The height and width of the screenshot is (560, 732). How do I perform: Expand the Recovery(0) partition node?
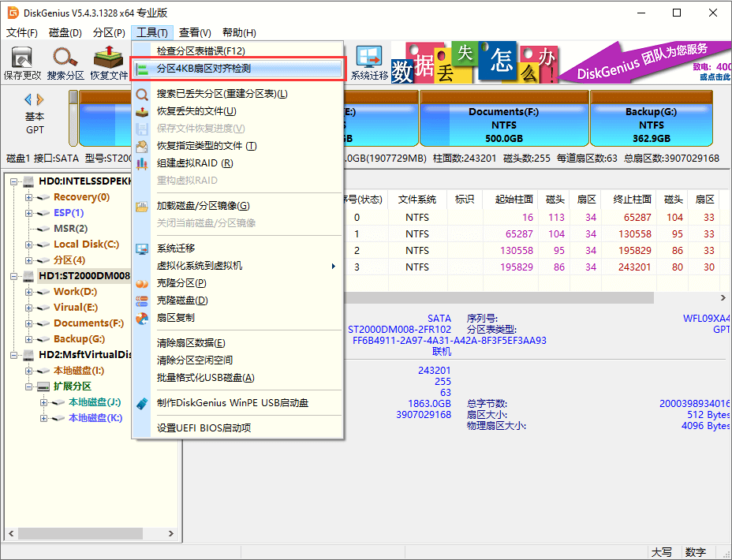pos(29,197)
